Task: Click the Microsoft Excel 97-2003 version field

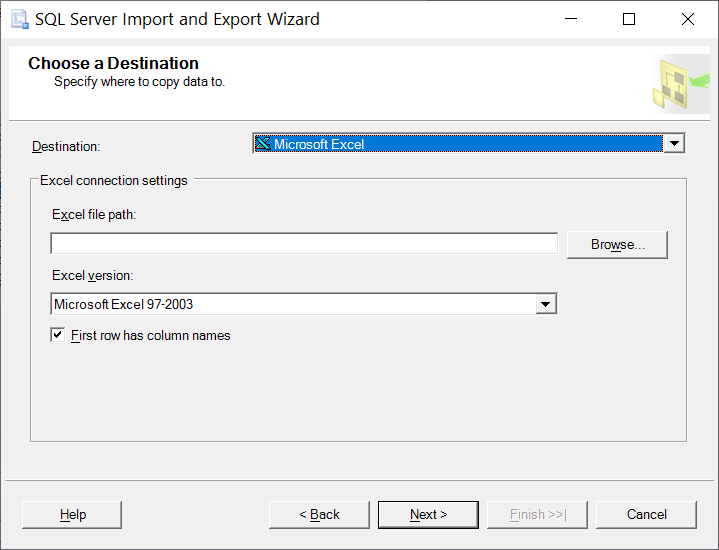Action: click(x=304, y=304)
